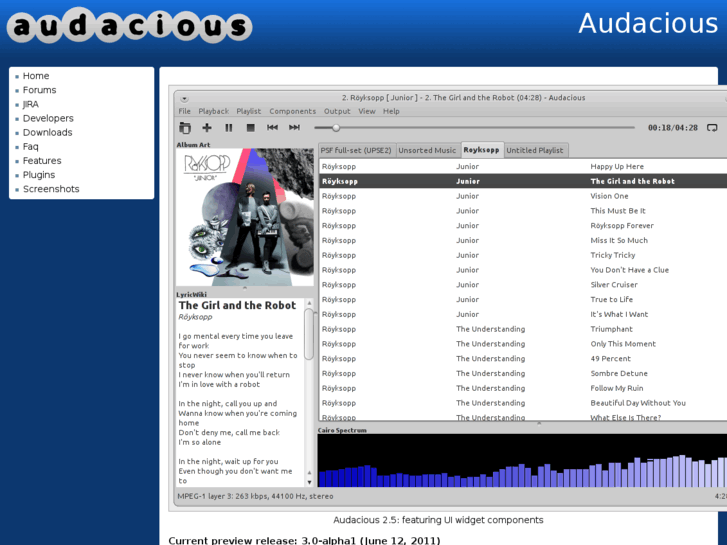Open the Forums link
Viewport: 727px width, 545px height.
point(39,90)
